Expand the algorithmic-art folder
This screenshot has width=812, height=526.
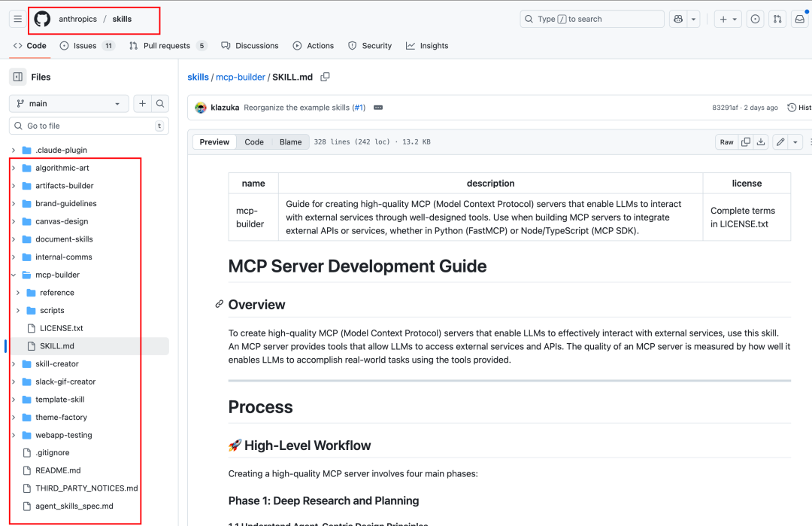(x=14, y=168)
